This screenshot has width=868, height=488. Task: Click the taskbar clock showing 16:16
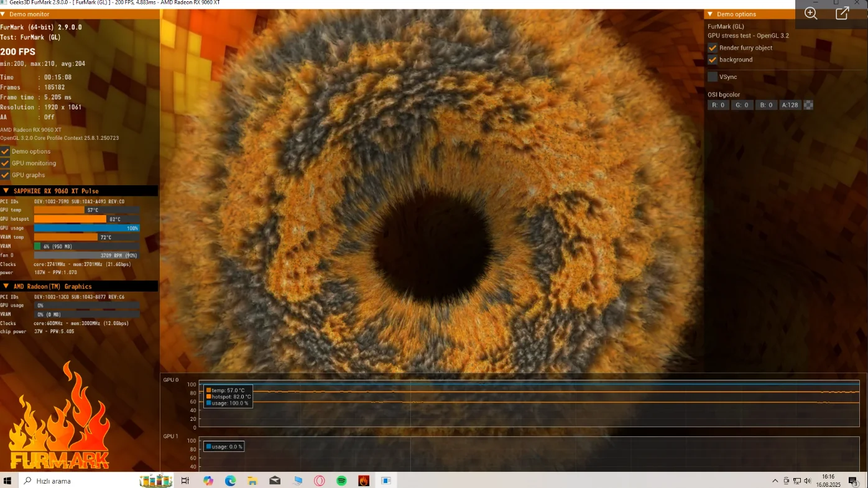828,481
